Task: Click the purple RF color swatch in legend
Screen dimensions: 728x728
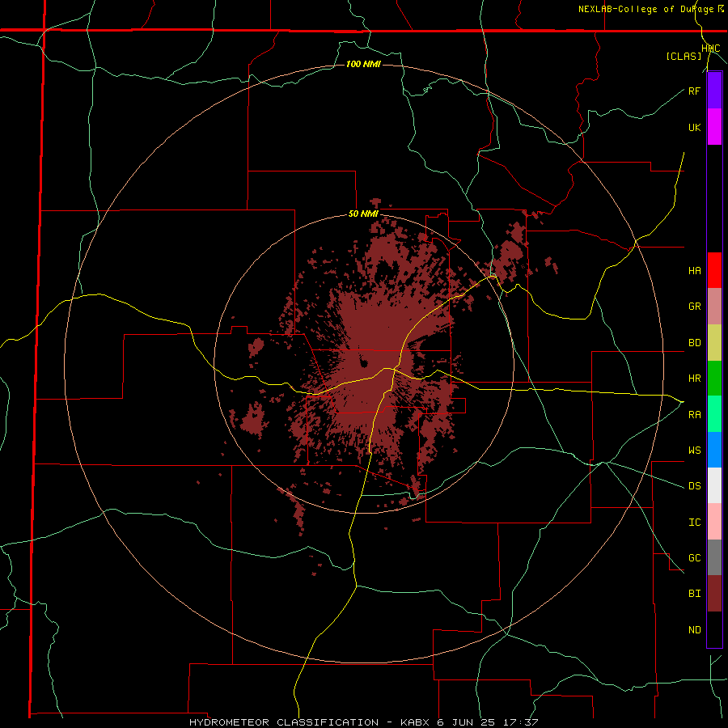Action: [714, 91]
